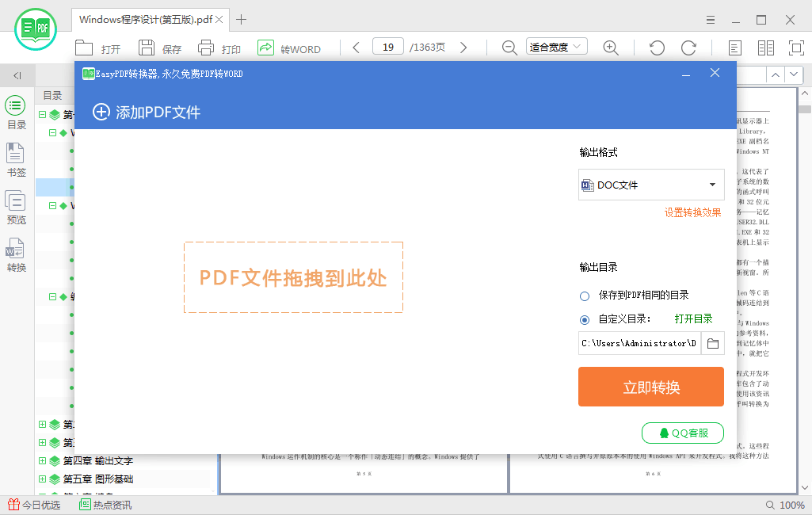Zoom in using the plus magnifier
The height and width of the screenshot is (515, 812).
611,48
